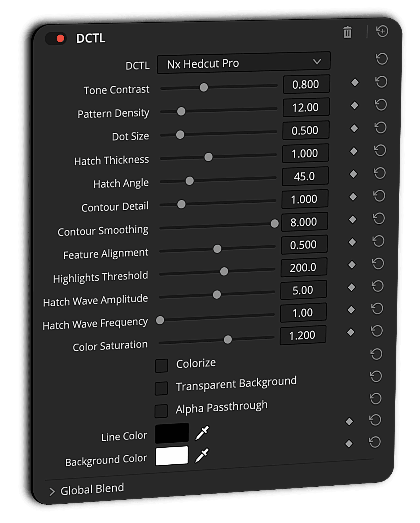This screenshot has height=523, width=420.
Task: Click the Dot Size slider handle
Action: [180, 134]
